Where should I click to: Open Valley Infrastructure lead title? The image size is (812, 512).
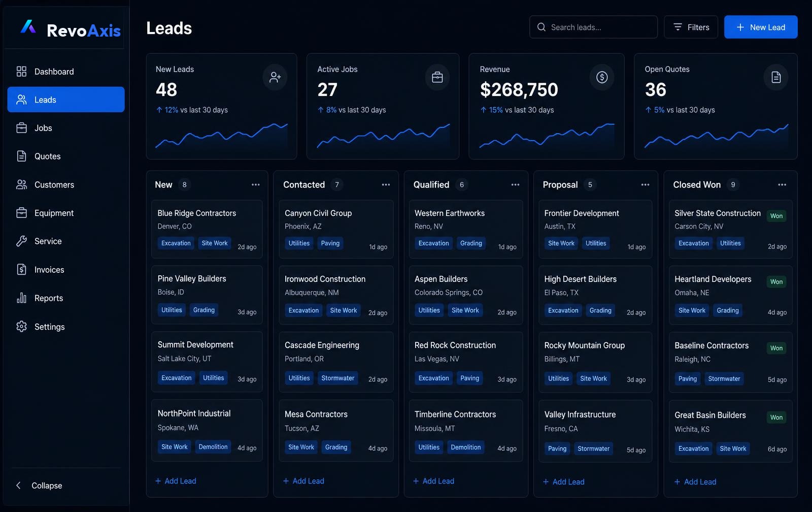[x=580, y=414]
